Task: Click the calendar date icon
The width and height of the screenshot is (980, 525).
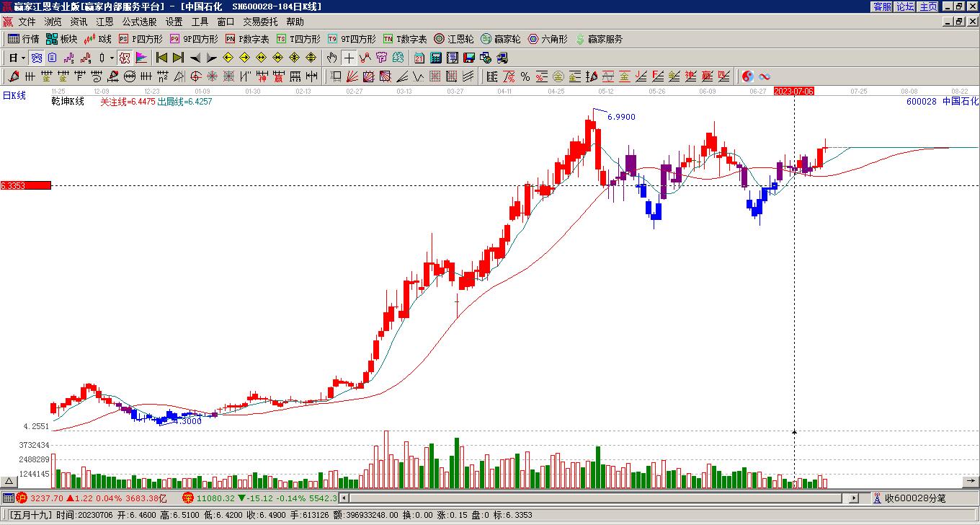Action: 419,58
